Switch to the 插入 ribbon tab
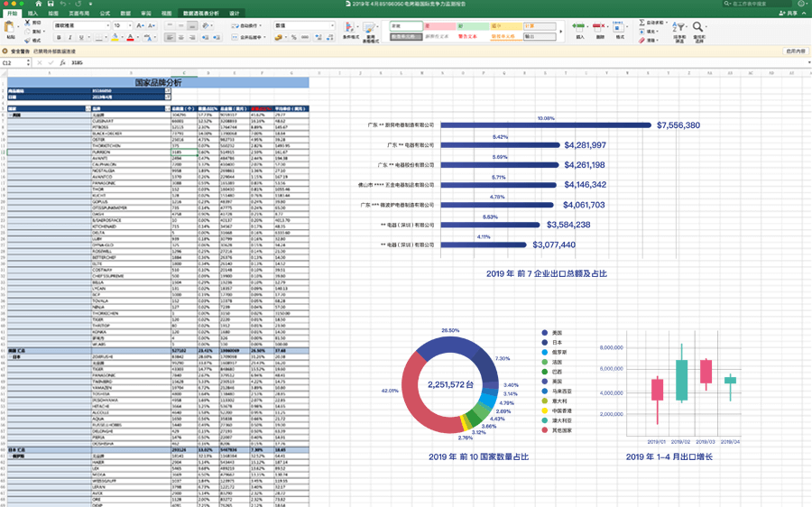812x507 pixels. coord(32,14)
